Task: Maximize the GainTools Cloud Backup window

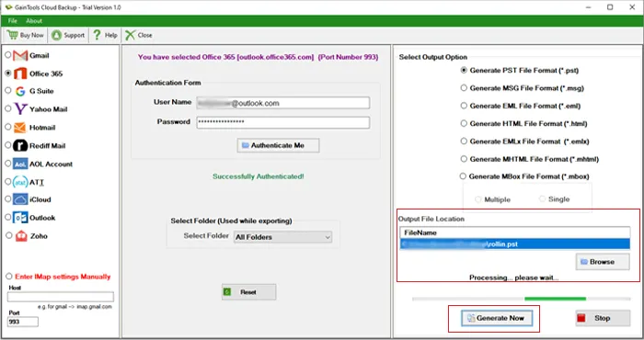Action: (x=610, y=7)
